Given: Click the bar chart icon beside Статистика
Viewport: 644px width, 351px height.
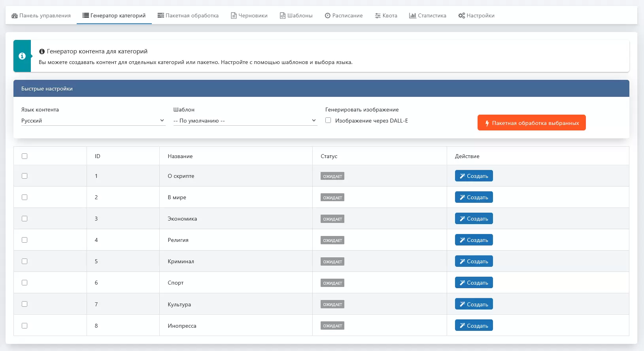Looking at the screenshot, I should coord(412,16).
